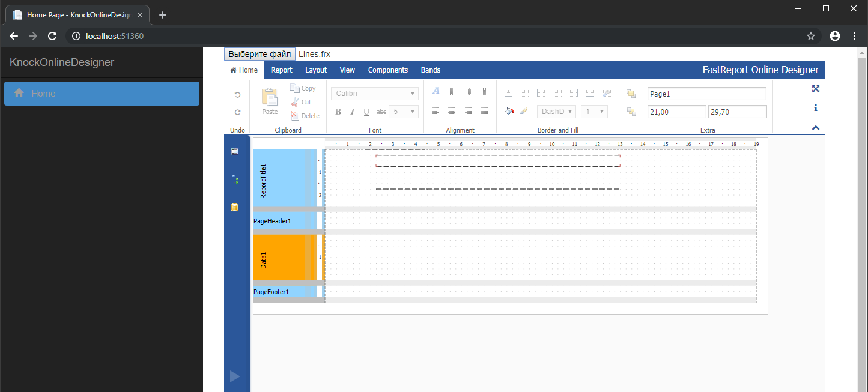Click the Page1 name input field
Screen dimensions: 868x392
pos(706,94)
